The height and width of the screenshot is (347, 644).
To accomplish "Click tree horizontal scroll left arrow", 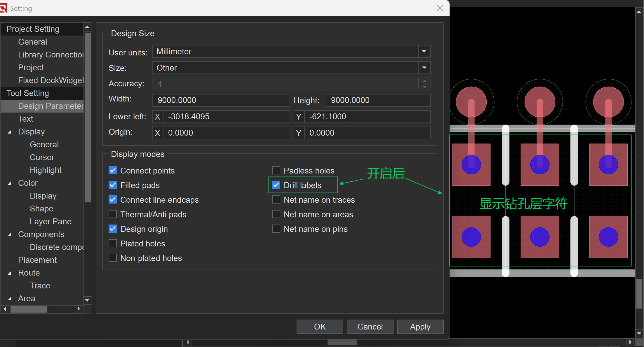I will (5, 309).
